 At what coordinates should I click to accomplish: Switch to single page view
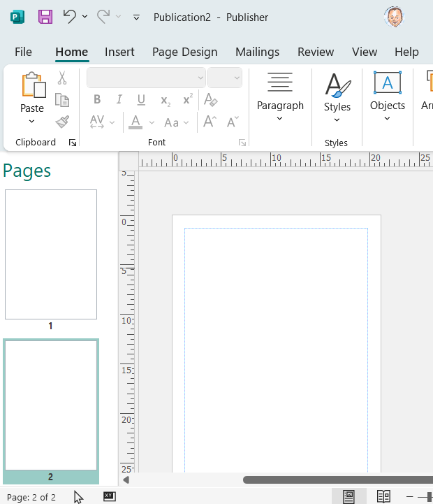coord(348,496)
